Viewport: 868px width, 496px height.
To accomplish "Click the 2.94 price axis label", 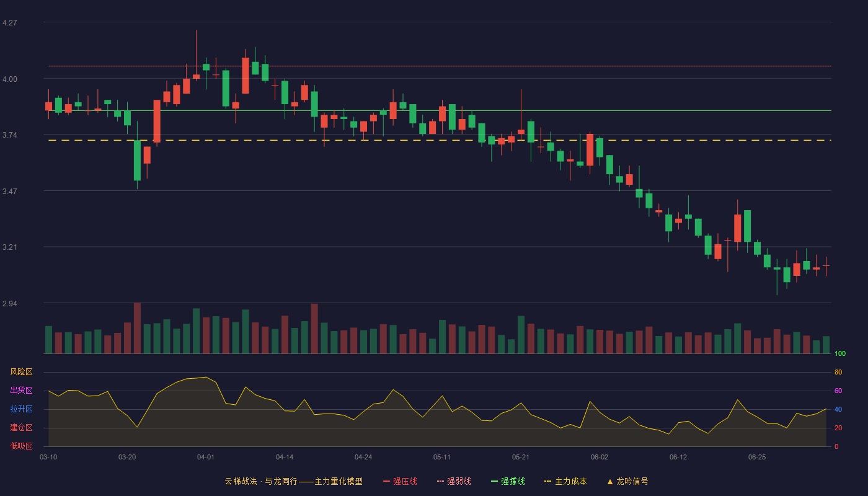I will coord(10,304).
